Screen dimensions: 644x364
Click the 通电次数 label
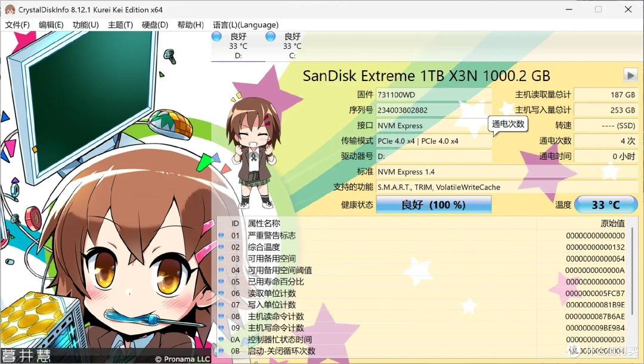[x=555, y=141]
